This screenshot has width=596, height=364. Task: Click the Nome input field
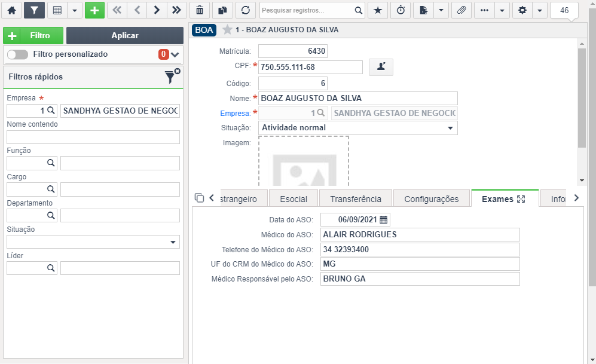[357, 99]
